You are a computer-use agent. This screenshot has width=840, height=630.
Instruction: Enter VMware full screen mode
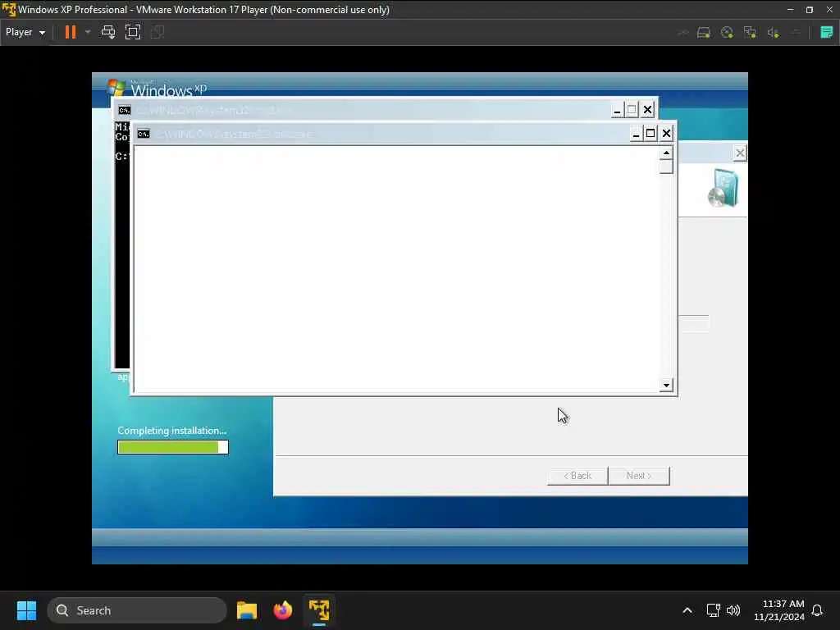[x=133, y=32]
